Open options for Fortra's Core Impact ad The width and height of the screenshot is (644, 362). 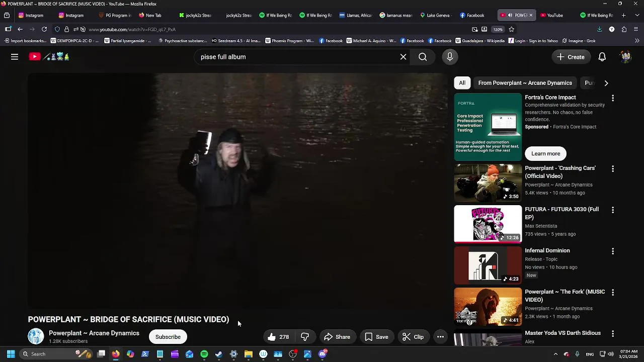613,98
